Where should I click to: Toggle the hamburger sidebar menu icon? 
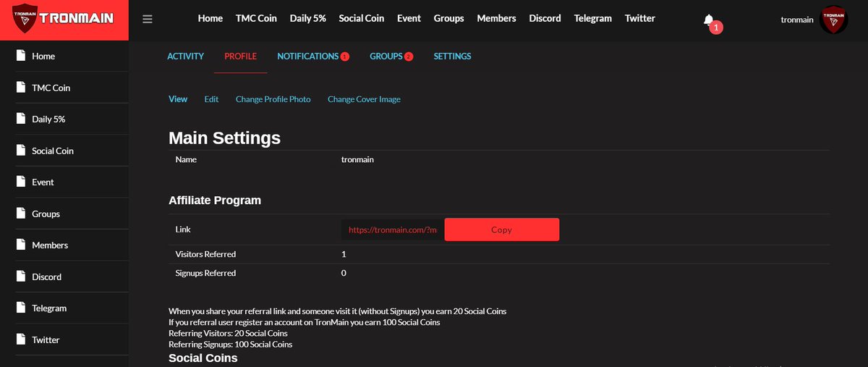(148, 19)
